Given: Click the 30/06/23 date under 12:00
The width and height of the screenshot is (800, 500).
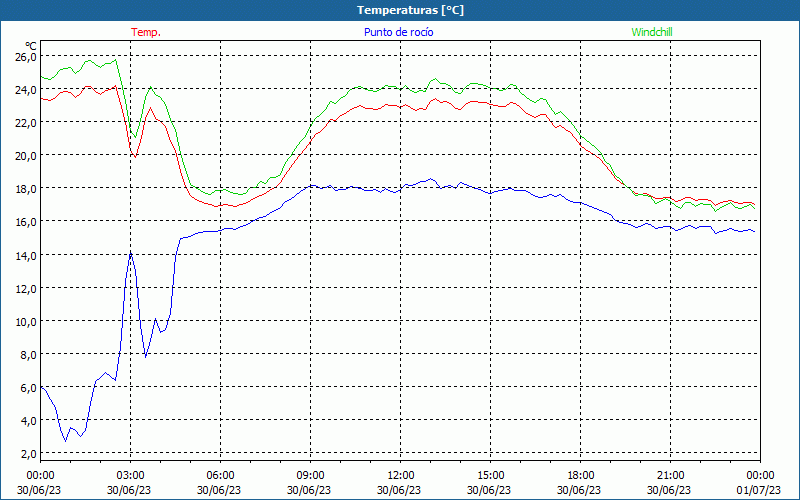Looking at the screenshot, I should [x=399, y=490].
